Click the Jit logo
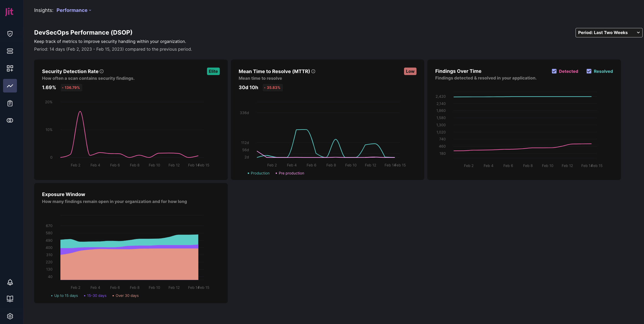The image size is (644, 324). pos(9,12)
